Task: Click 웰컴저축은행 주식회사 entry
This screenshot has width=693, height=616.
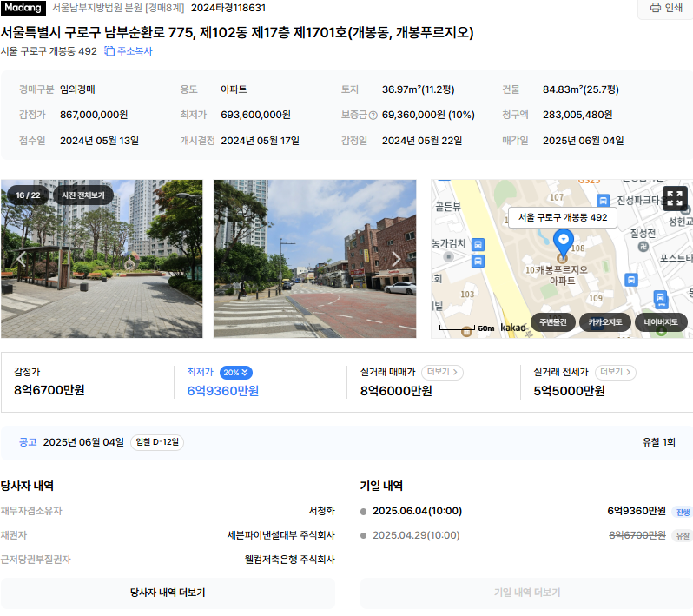Action: pyautogui.click(x=289, y=560)
